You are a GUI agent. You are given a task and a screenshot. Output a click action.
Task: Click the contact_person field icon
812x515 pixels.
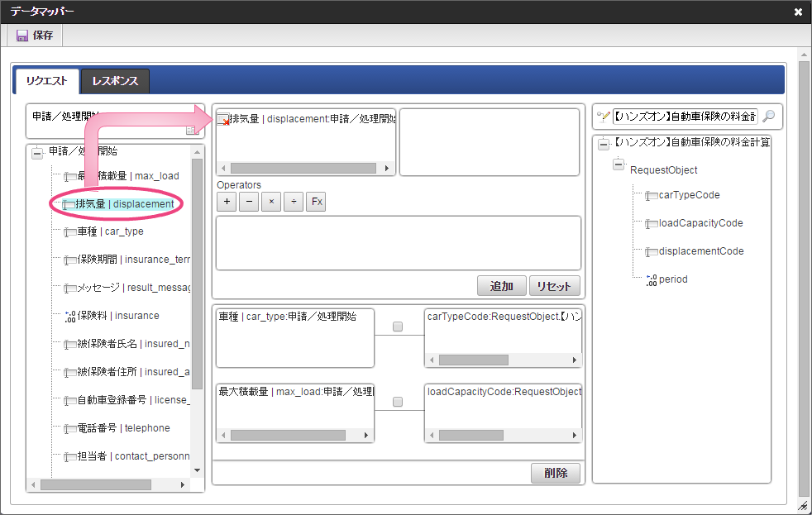70,456
